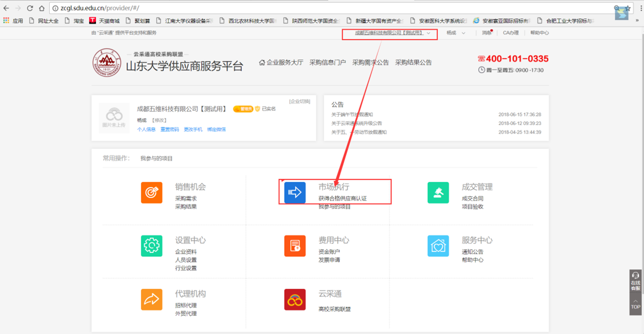Click the 获得合格供应商认证 link
The width and height of the screenshot is (644, 334).
point(343,198)
